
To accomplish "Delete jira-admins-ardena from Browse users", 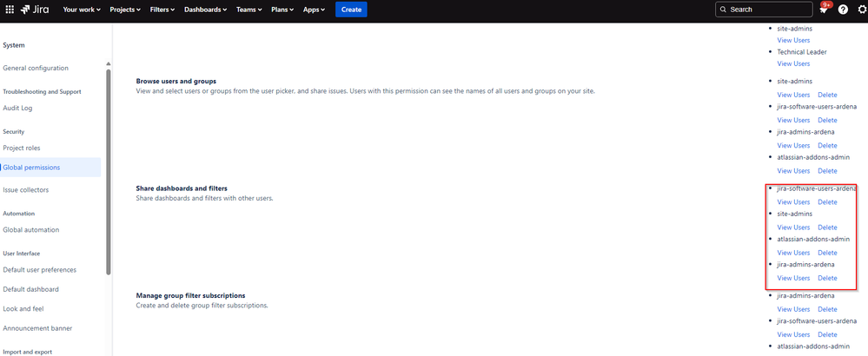I will (827, 146).
